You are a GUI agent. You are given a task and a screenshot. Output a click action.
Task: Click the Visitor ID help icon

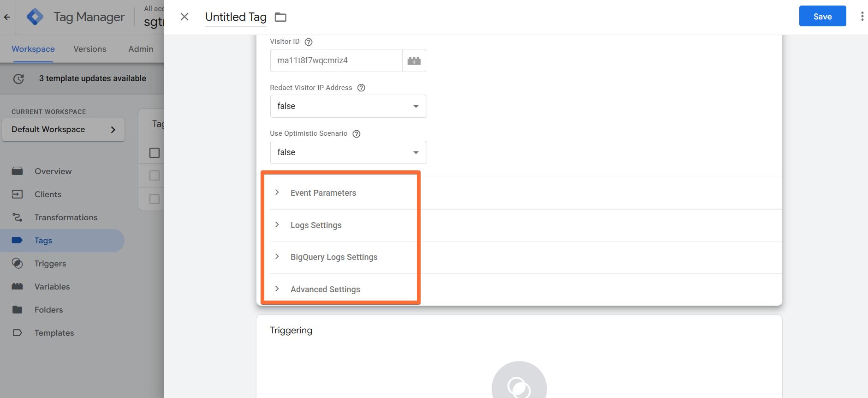click(309, 42)
